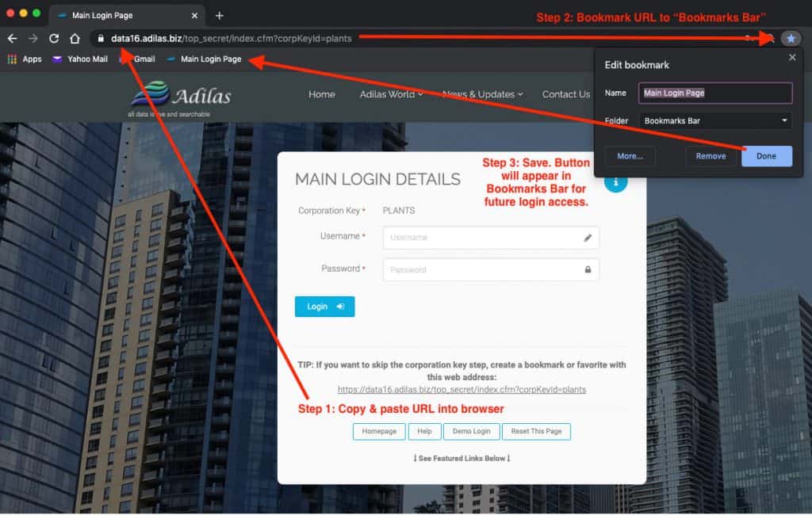This screenshot has width=812, height=515.
Task: Click See Featured Links Below text
Action: [462, 458]
